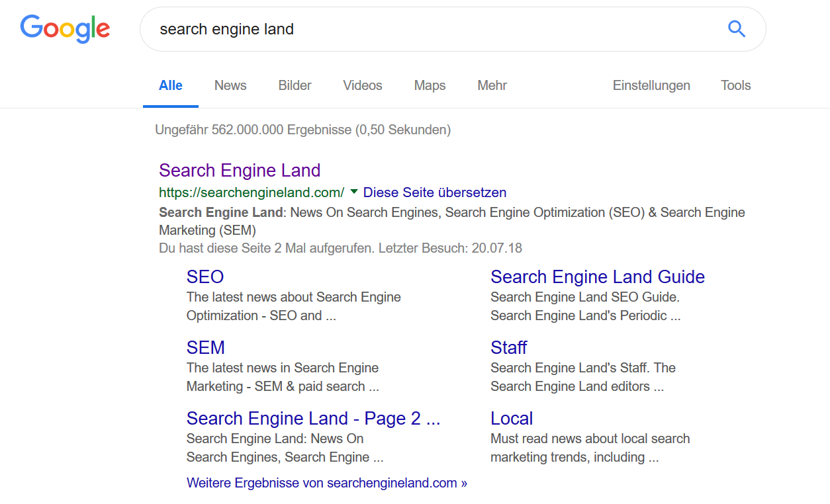
Task: Select the Alle tab
Action: (x=170, y=85)
